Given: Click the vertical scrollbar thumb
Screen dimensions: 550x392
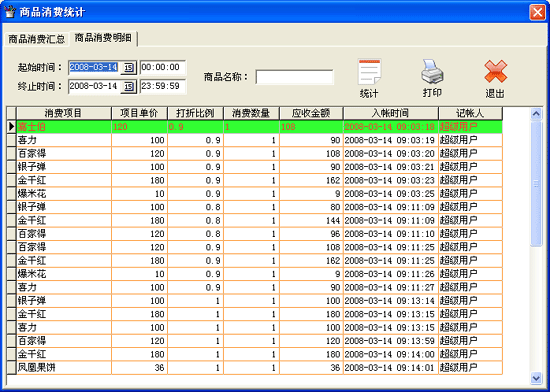Looking at the screenshot, I should [536, 184].
